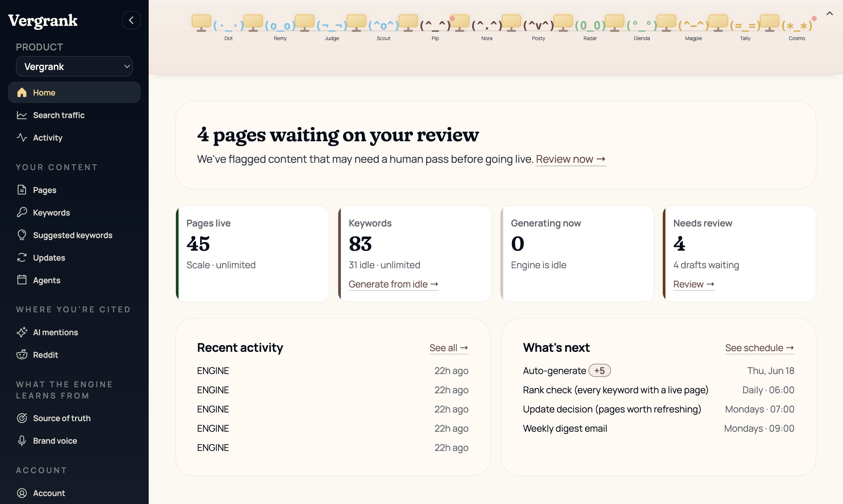The width and height of the screenshot is (843, 504).
Task: Click the Home house icon
Action: (22, 93)
